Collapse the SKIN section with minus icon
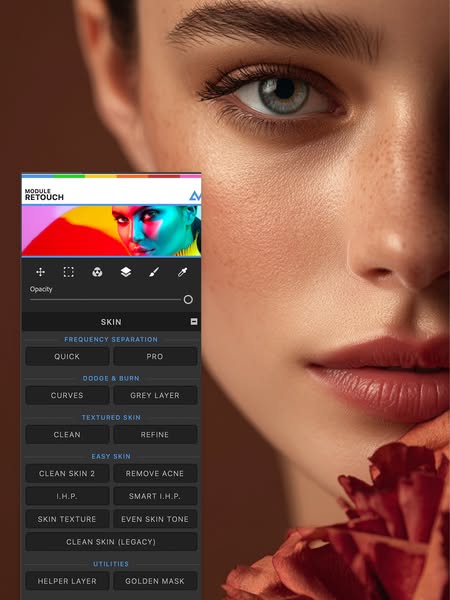 tap(194, 321)
